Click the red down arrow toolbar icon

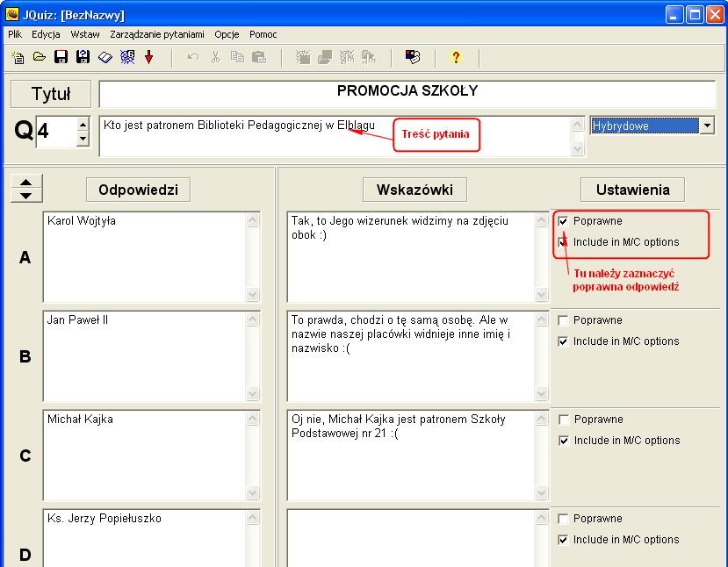148,57
